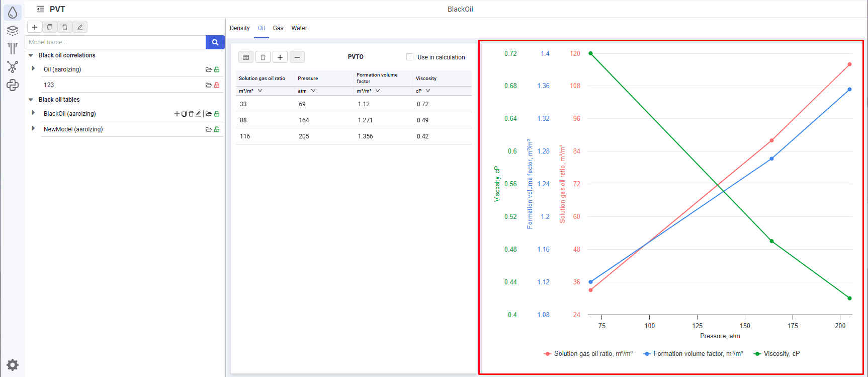Click the red gas oil ratio point at 205 atm
The width and height of the screenshot is (868, 377).
[849, 64]
